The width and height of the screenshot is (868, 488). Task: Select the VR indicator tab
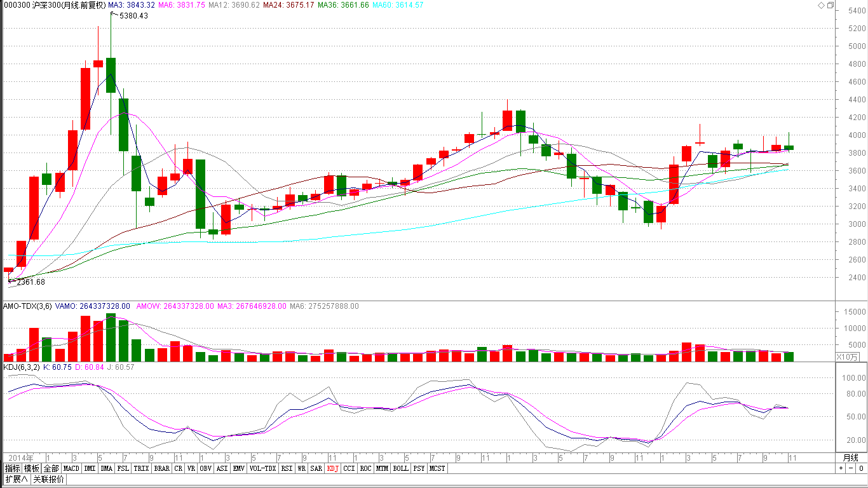(191, 468)
